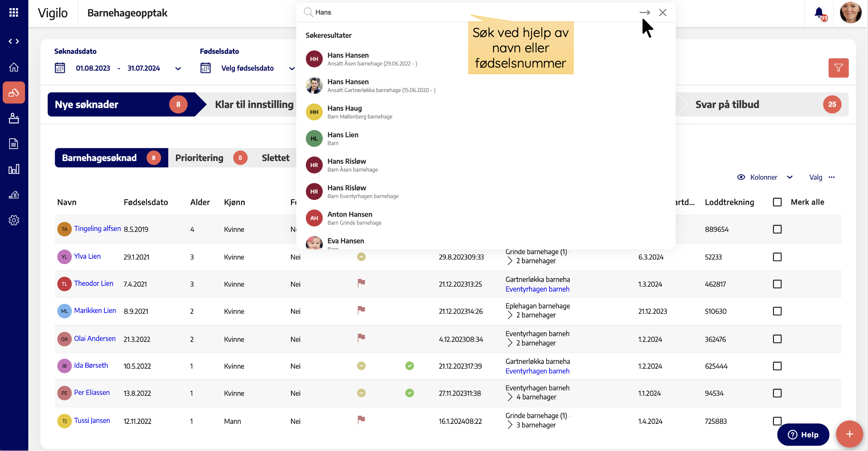Open the user profile avatar
This screenshot has height=451, width=868.
pos(850,13)
